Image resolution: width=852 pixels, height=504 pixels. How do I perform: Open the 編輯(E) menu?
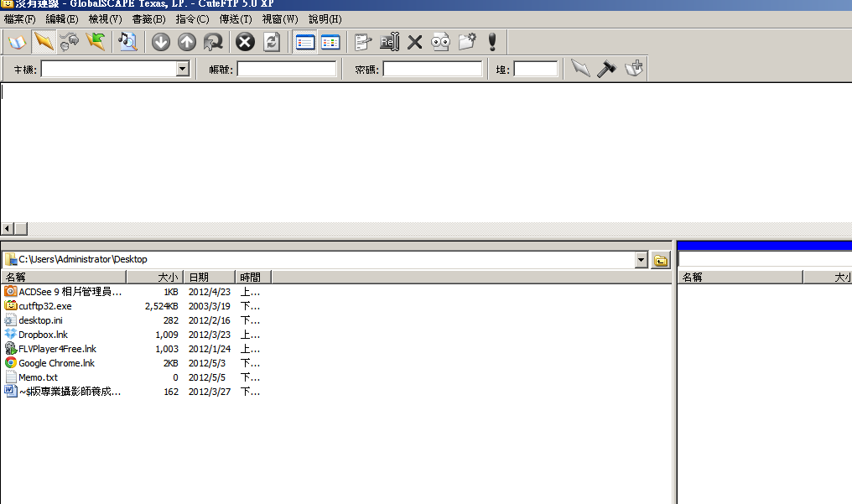(62, 19)
